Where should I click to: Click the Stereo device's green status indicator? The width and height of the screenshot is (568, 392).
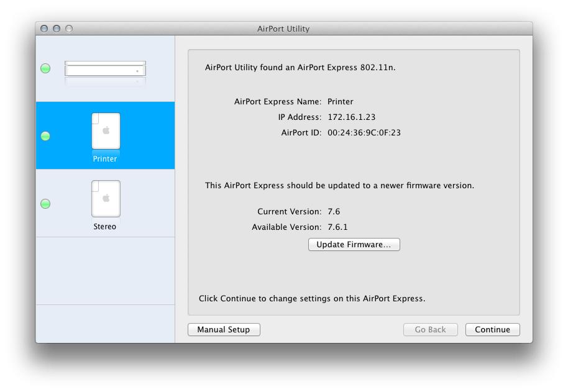coord(45,204)
